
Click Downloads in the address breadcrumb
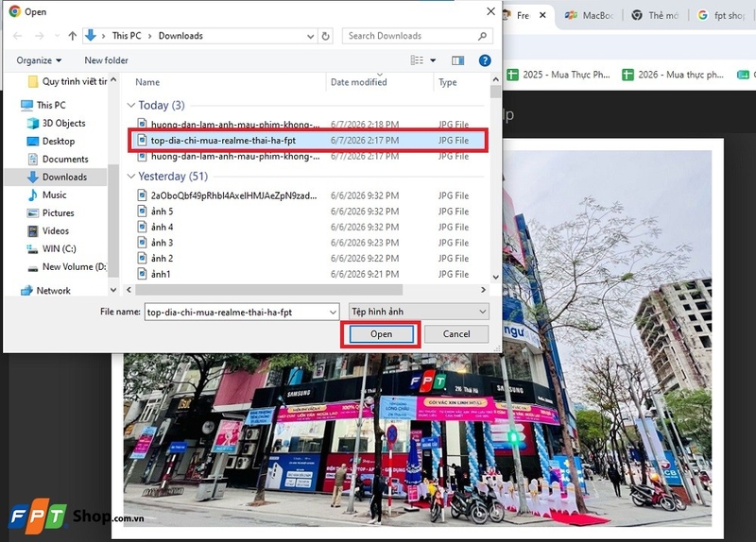(180, 36)
